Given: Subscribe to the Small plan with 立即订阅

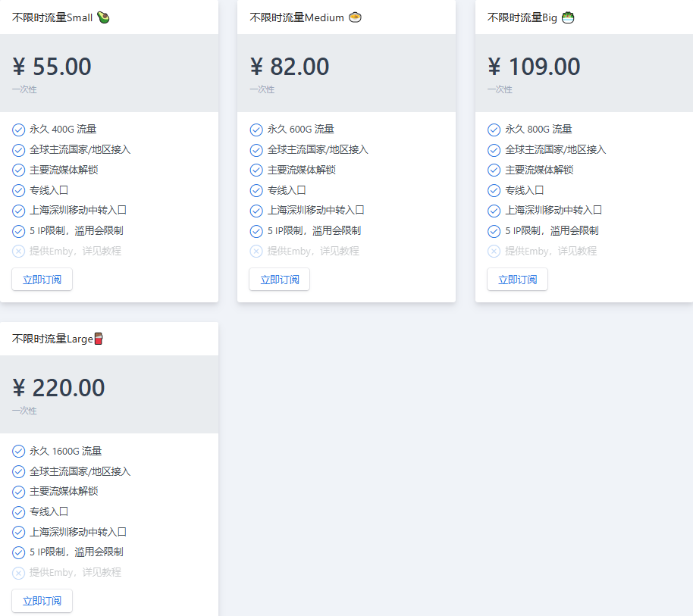Looking at the screenshot, I should (42, 280).
